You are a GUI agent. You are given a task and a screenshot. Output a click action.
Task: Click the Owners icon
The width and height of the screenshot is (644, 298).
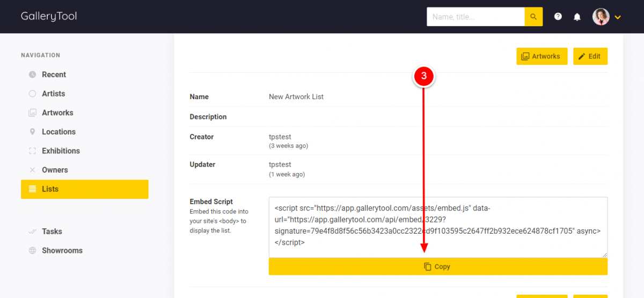pos(32,170)
